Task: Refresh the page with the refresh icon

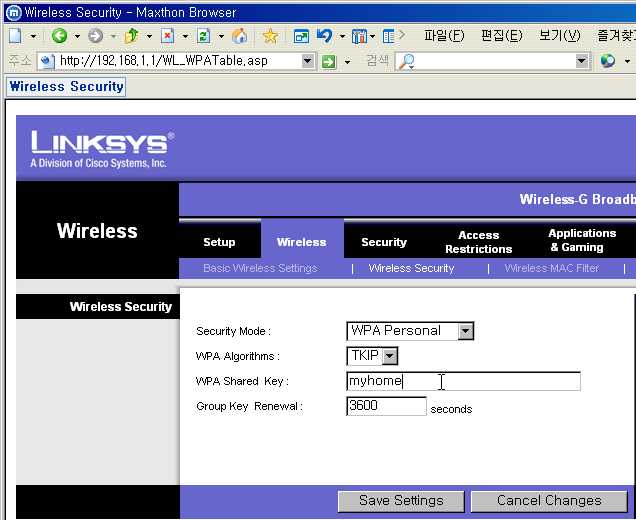Action: tap(203, 36)
